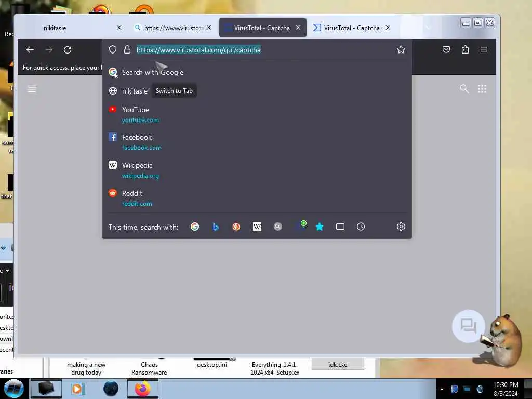This screenshot has width=532, height=399.
Task: Open Save to Pocket button
Action: (446, 49)
